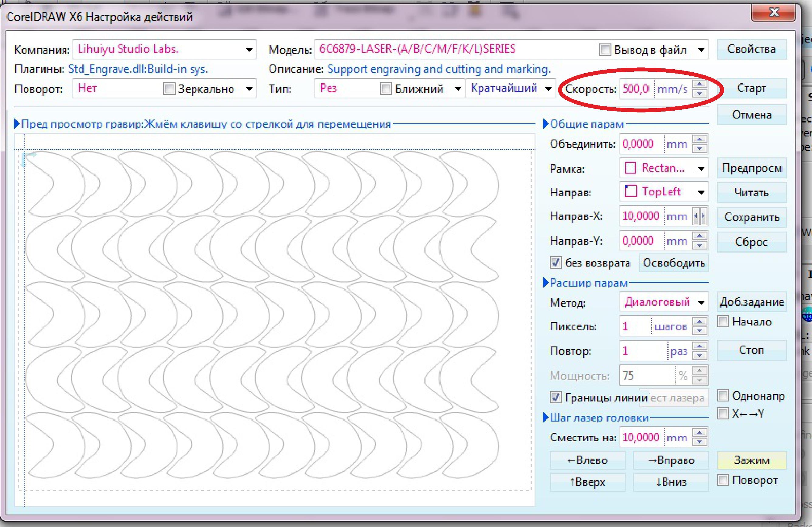Screen dimensions: 812x527
Task: Open the Метод Диалоговый dropdown
Action: pyautogui.click(x=701, y=302)
